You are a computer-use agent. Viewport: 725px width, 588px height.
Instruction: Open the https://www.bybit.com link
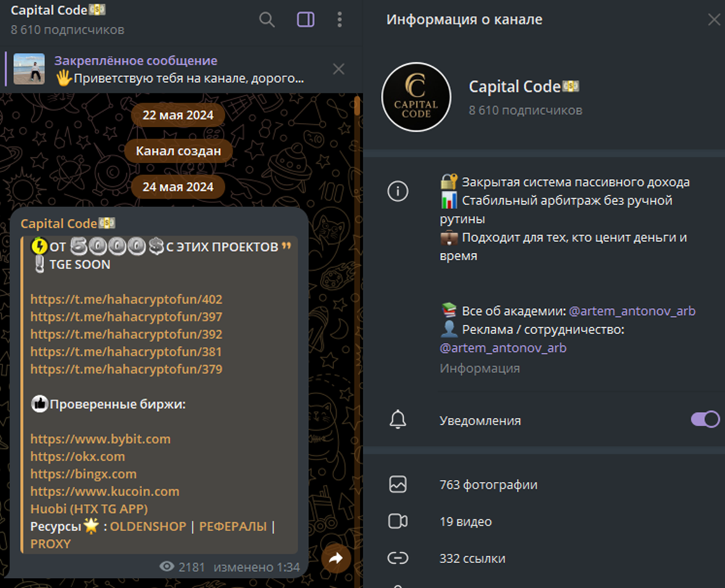pyautogui.click(x=100, y=439)
